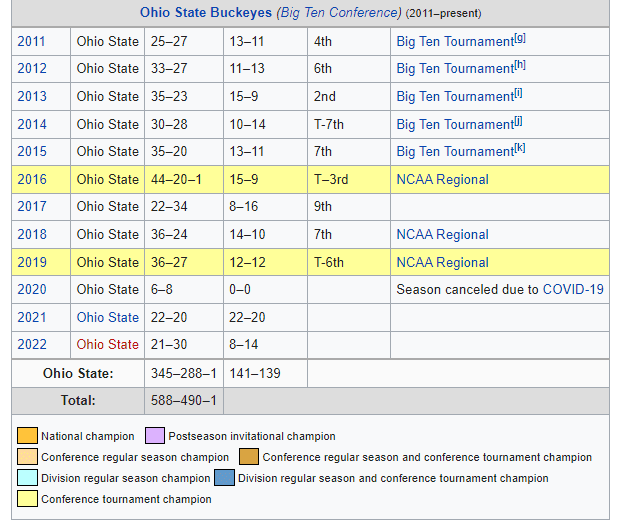Select the 2016 overall record 44–20–1

[176, 179]
